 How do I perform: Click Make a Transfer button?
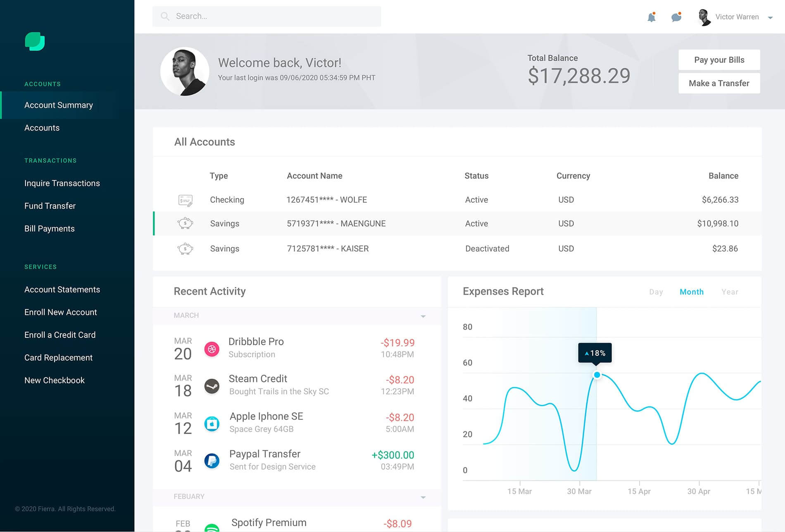tap(719, 83)
